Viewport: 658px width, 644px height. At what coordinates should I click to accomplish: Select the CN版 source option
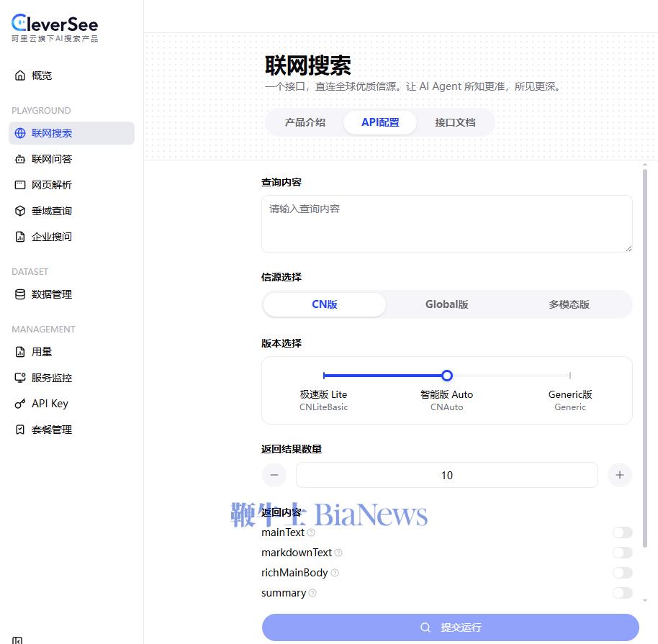click(x=325, y=304)
